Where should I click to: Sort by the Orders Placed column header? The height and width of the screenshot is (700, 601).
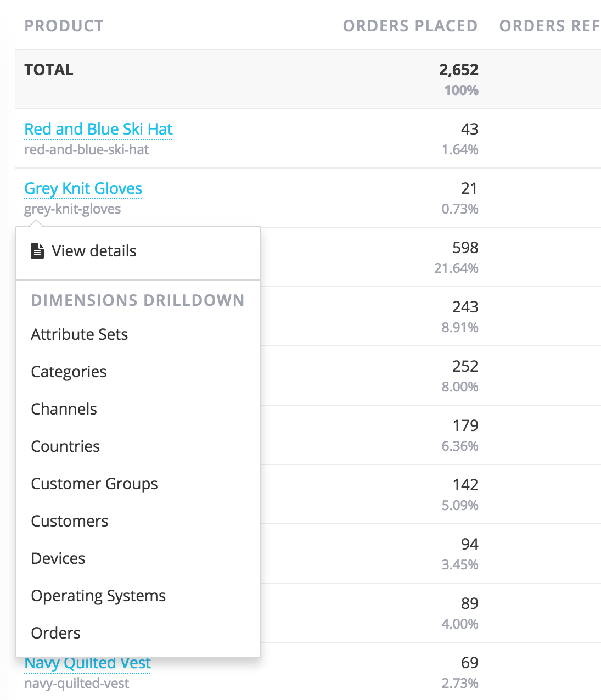[x=411, y=26]
